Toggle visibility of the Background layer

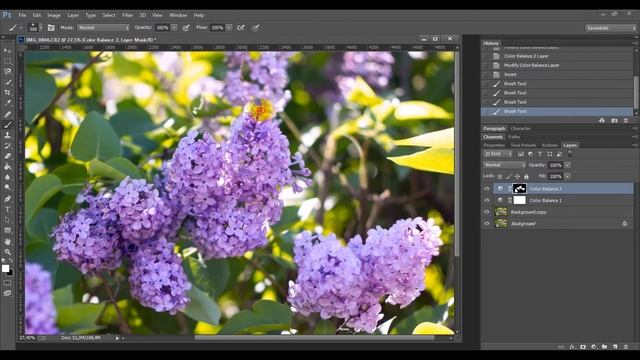(487, 224)
